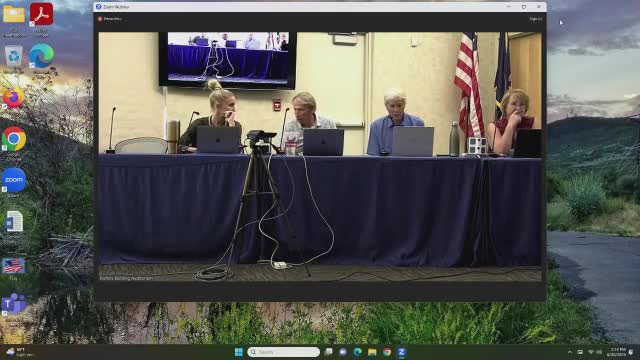Screen dimensions: 640x360
Task: Launch the Microsoft Teams desktop shortcut
Action: click(13, 304)
